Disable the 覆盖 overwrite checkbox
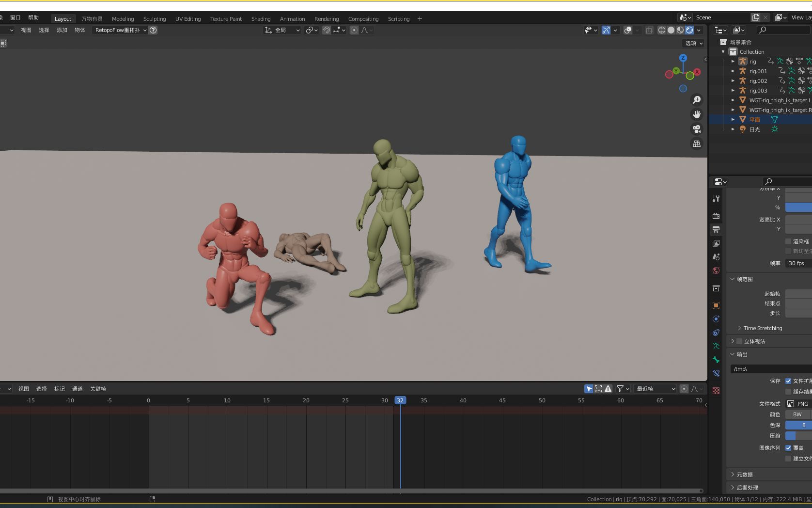 [x=789, y=447]
